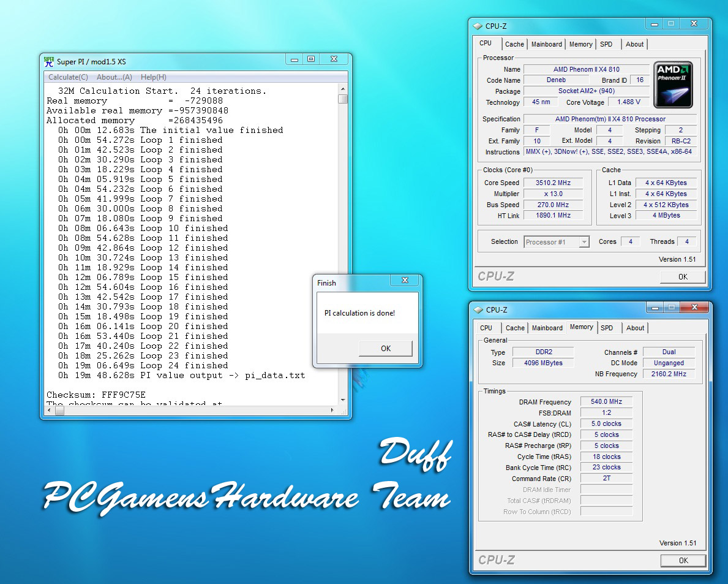The image size is (728, 584).
Task: Click the DC Mode value 'Unganged'
Action: (x=669, y=363)
